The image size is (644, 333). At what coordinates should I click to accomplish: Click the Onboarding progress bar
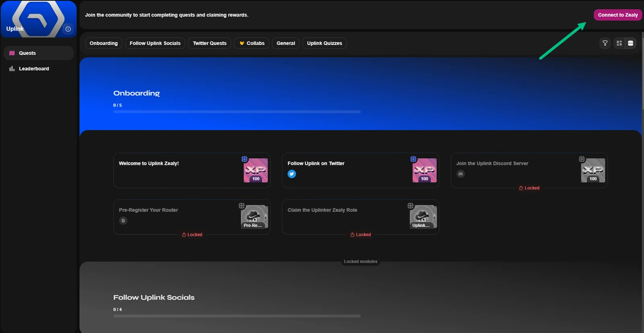pos(237,112)
